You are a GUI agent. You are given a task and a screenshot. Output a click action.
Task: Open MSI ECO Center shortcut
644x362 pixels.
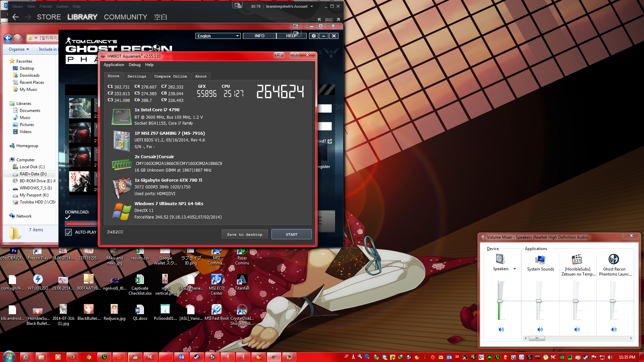pyautogui.click(x=216, y=285)
